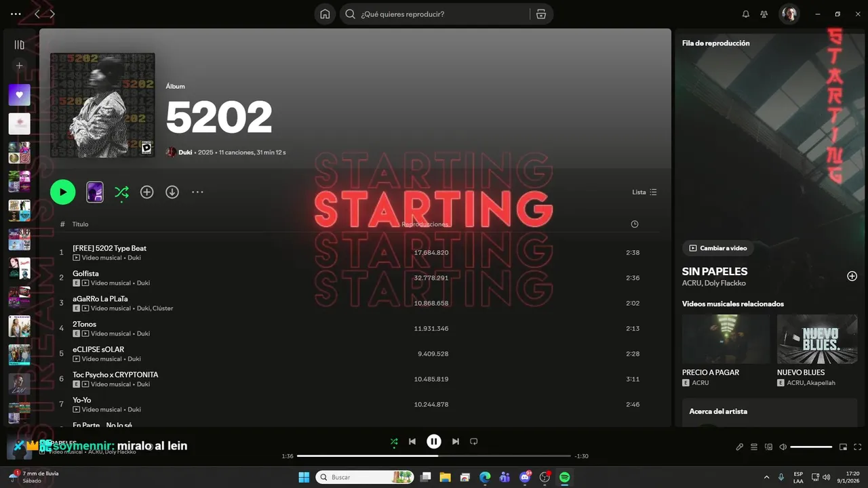This screenshot has width=868, height=488.
Task: Adjust the volume slider
Action: click(811, 447)
